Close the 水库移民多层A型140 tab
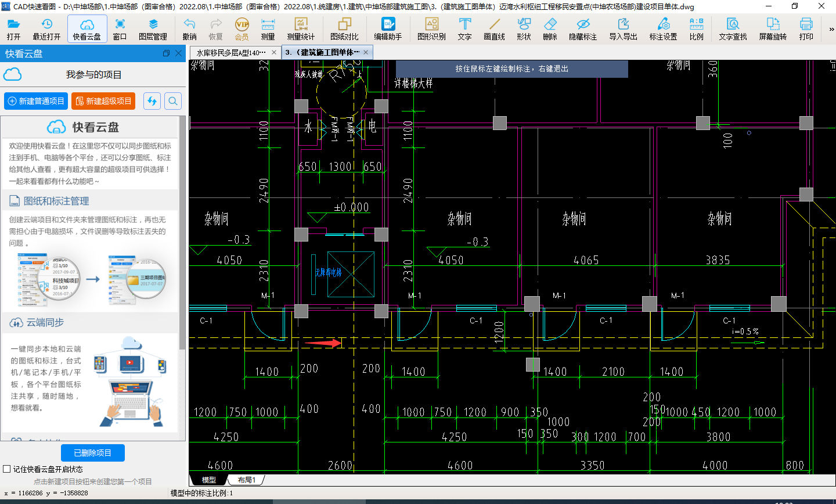 click(274, 52)
